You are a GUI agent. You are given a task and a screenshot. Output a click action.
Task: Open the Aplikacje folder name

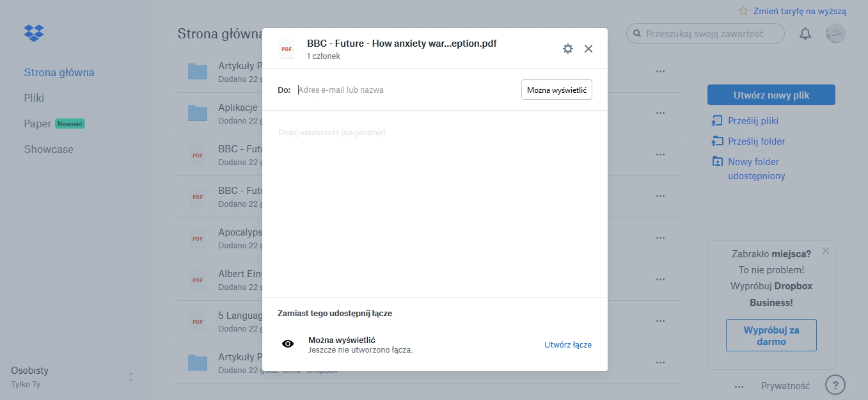tap(238, 107)
